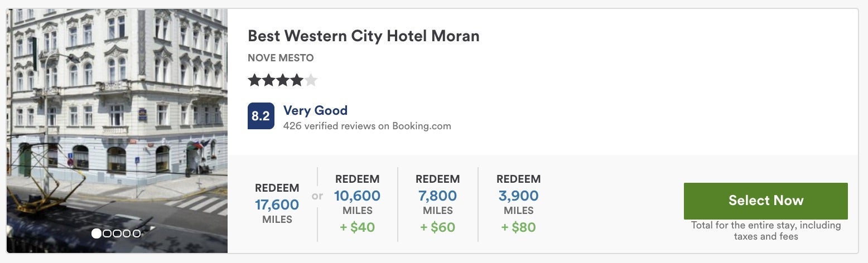Pick the 7,800 miles + $60 option
This screenshot has height=263, width=868.
click(x=437, y=196)
